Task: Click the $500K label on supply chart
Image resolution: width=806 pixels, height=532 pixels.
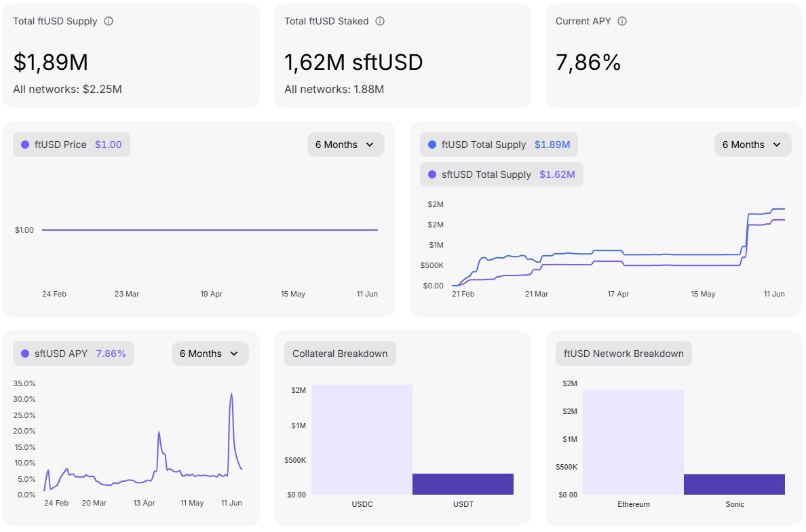Action: pyautogui.click(x=431, y=266)
